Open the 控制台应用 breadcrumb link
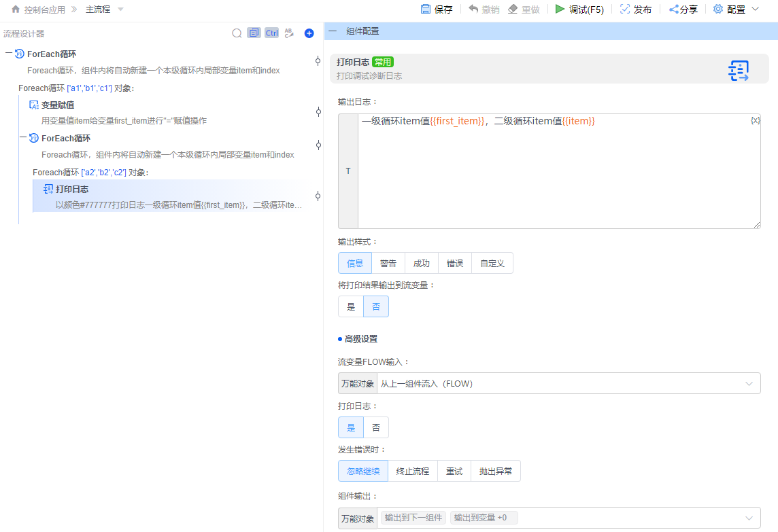The image size is (778, 532). click(45, 10)
